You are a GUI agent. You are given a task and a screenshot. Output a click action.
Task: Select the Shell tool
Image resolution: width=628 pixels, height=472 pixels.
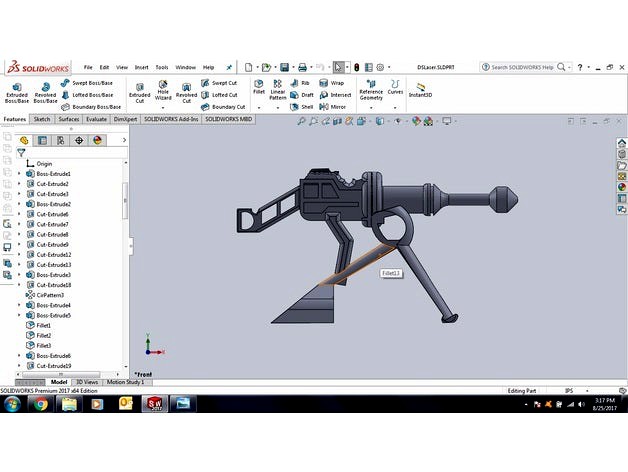(x=302, y=106)
